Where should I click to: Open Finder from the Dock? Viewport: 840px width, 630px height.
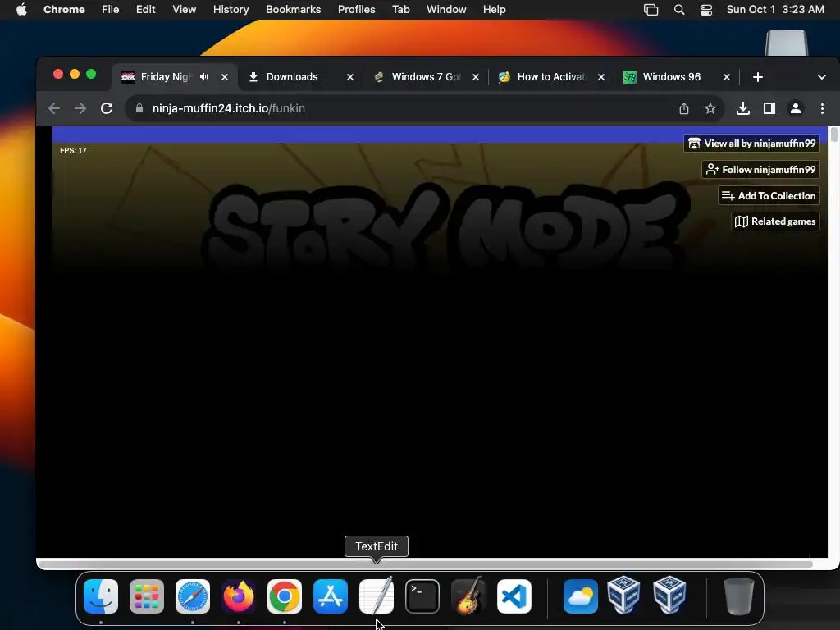[x=101, y=596]
